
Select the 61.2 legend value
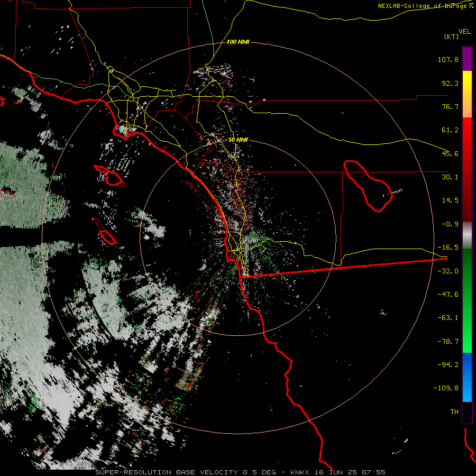point(450,130)
